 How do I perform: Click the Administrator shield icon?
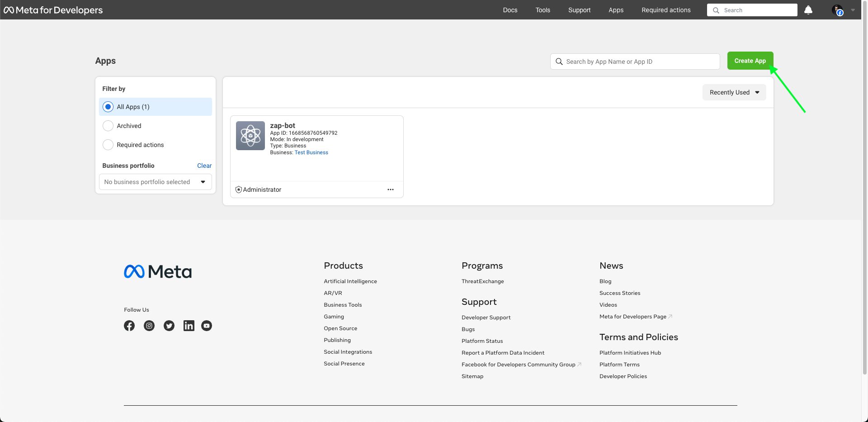tap(239, 190)
